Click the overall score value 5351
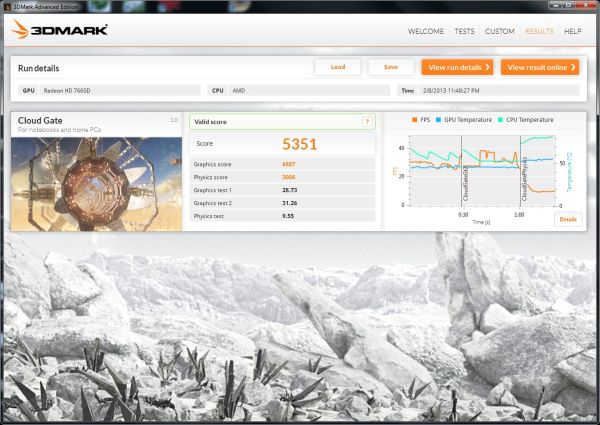This screenshot has width=600, height=425. pos(300,144)
